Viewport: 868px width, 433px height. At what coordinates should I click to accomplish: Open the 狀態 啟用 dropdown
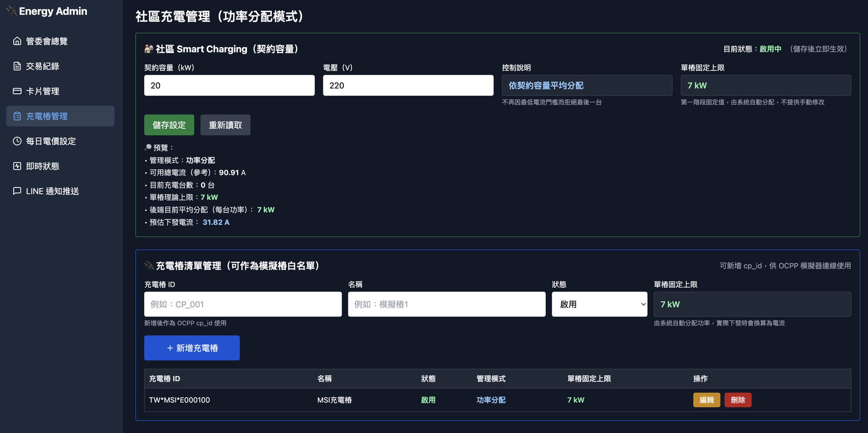click(599, 304)
